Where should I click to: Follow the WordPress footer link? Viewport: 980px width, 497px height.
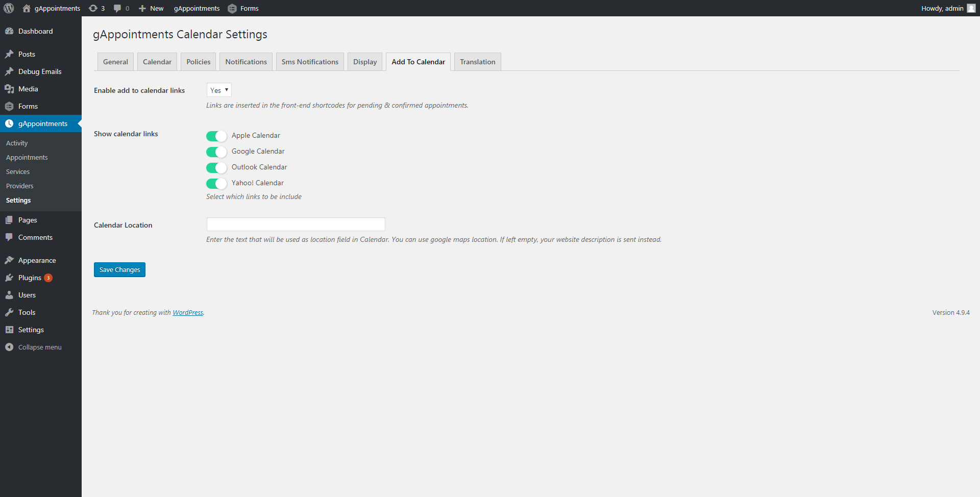(188, 312)
